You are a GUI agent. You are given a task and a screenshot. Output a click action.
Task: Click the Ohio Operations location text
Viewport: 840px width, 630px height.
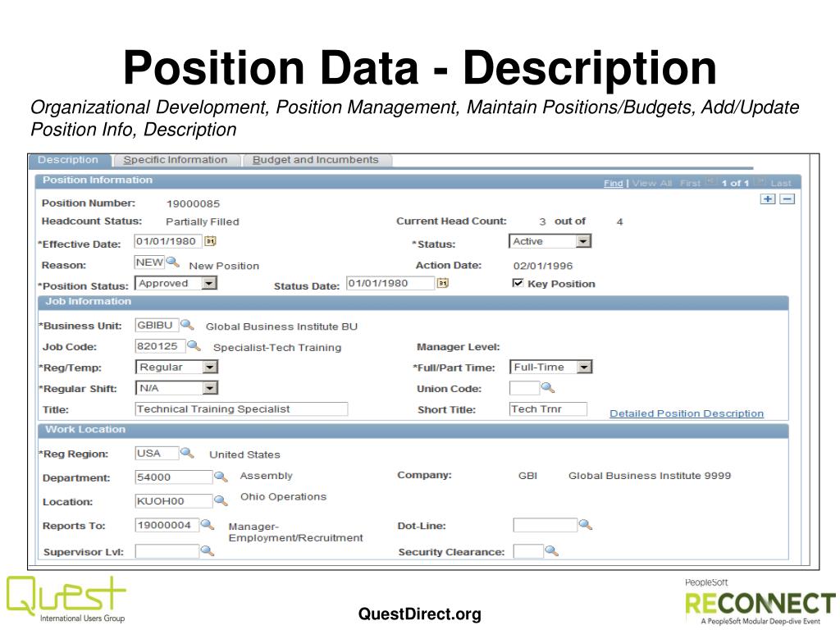pyautogui.click(x=283, y=496)
